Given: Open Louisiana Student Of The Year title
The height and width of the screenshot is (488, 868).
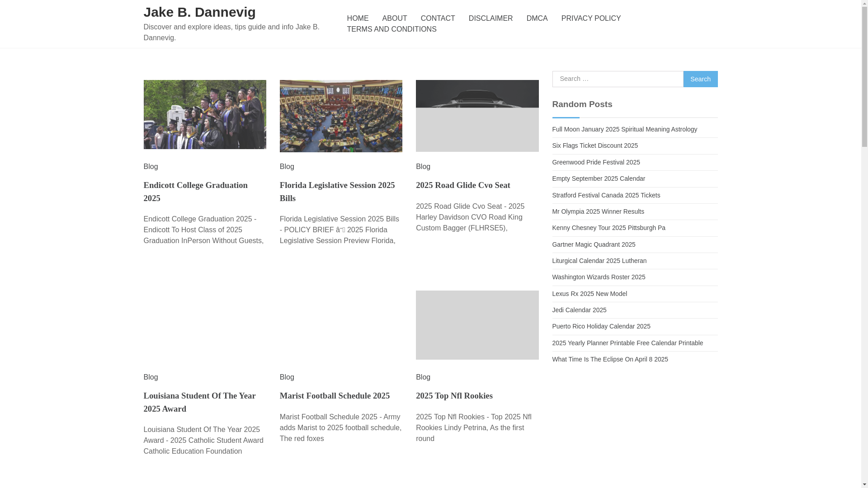Looking at the screenshot, I should [x=200, y=402].
